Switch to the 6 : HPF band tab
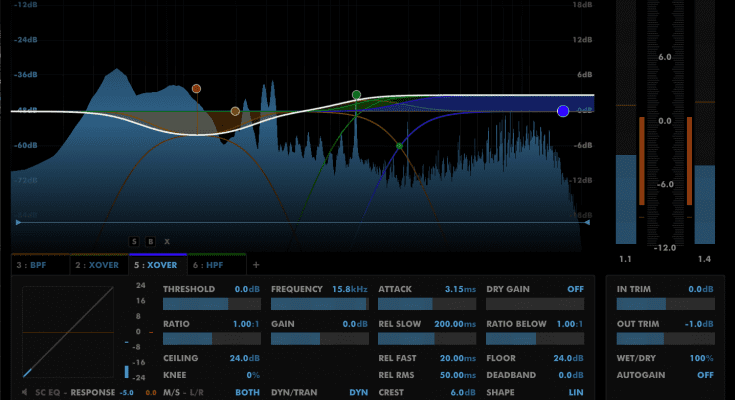 tap(209, 265)
